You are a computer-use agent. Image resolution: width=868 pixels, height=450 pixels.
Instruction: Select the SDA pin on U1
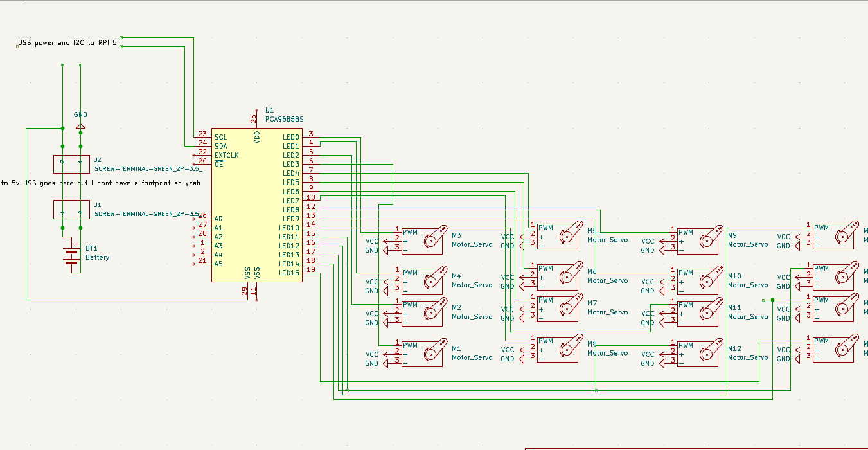220,146
